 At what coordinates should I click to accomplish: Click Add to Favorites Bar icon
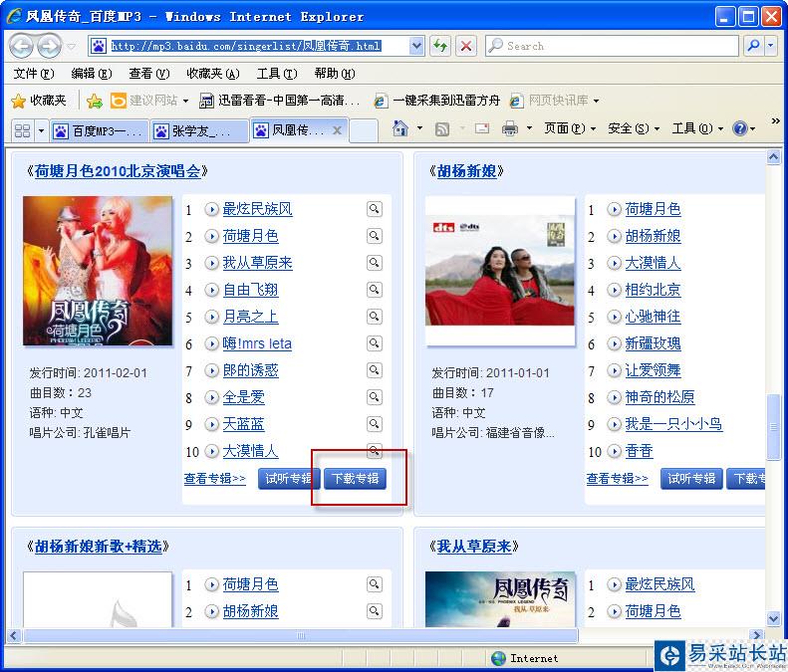(94, 101)
